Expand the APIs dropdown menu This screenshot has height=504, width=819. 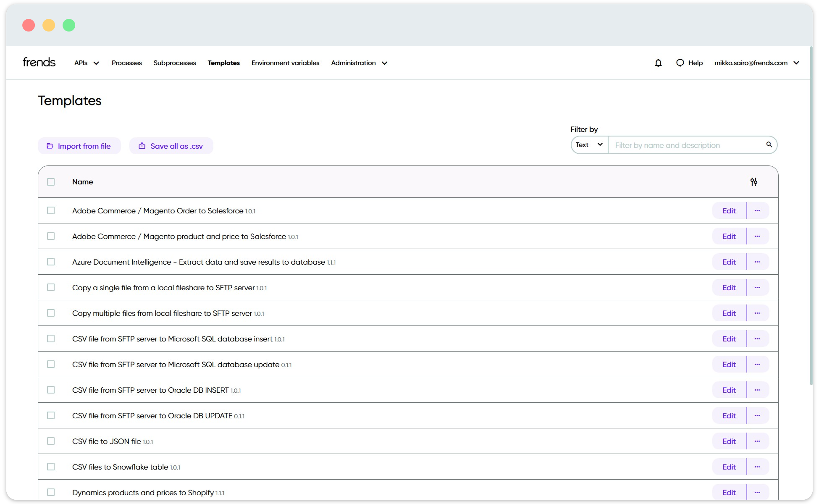[x=87, y=63]
